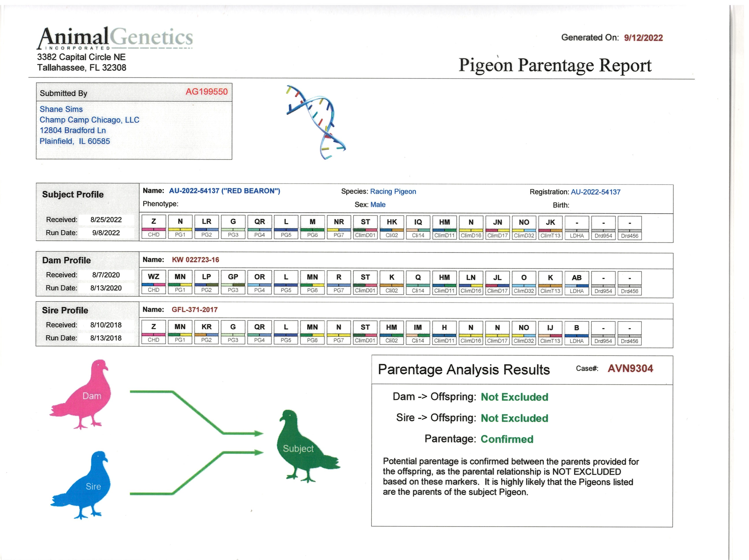Screen dimensions: 749x560
Task: Click the Parentage Confirmed result
Action: pyautogui.click(x=507, y=439)
